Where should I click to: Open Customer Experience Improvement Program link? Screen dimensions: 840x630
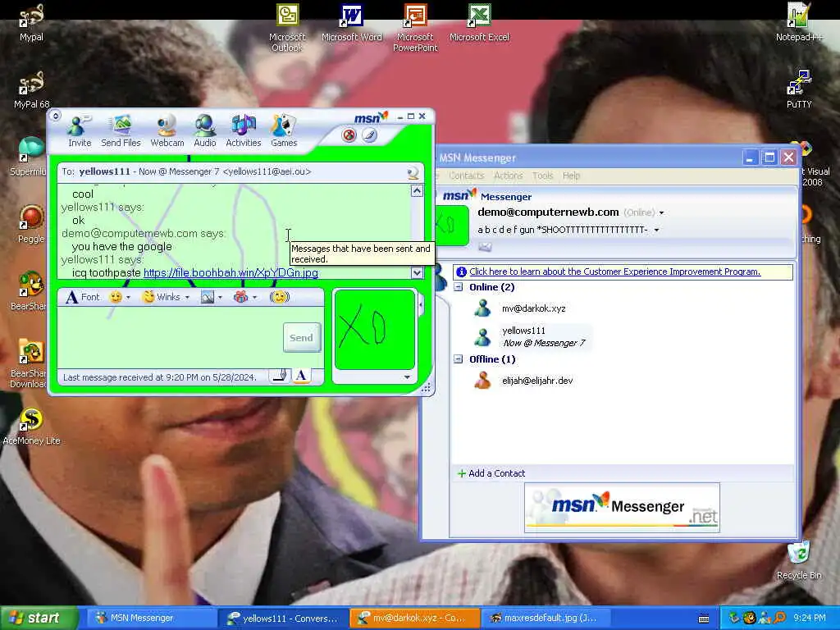(x=615, y=272)
